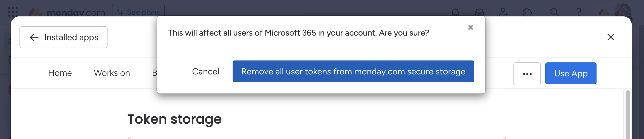
Task: Open the three-dot more options menu
Action: 527,74
